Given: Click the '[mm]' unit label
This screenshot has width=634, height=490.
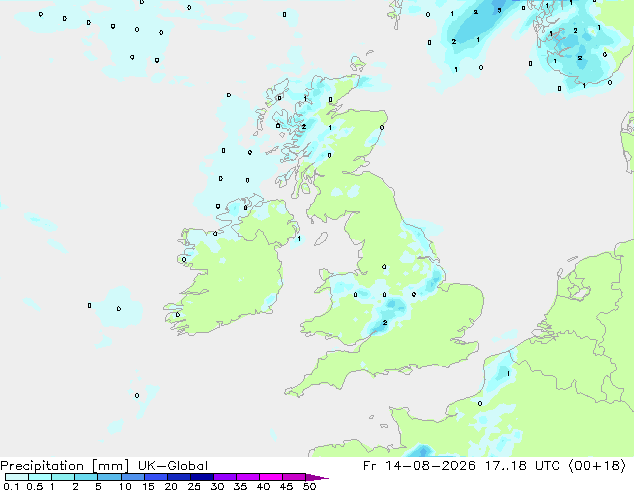Looking at the screenshot, I should [x=110, y=466].
